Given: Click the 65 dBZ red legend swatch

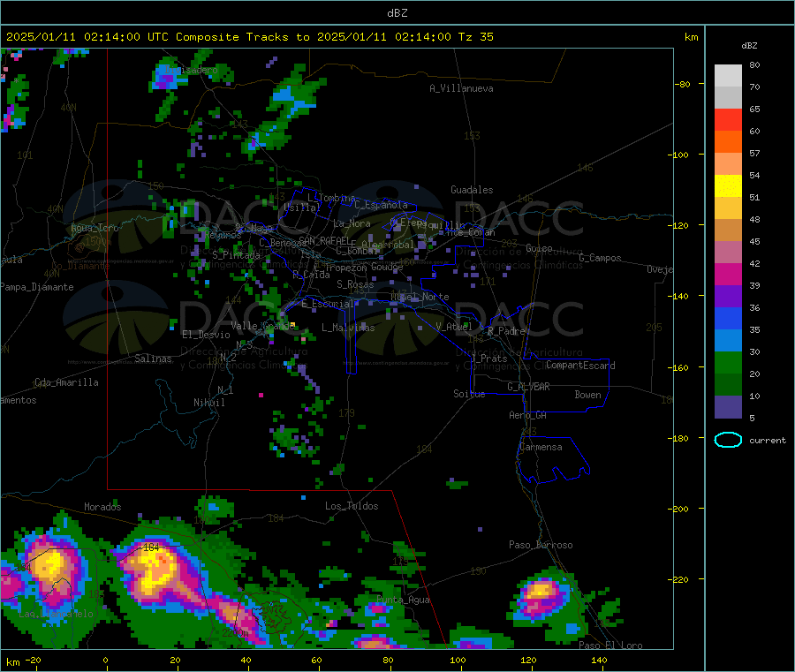Looking at the screenshot, I should tap(728, 119).
